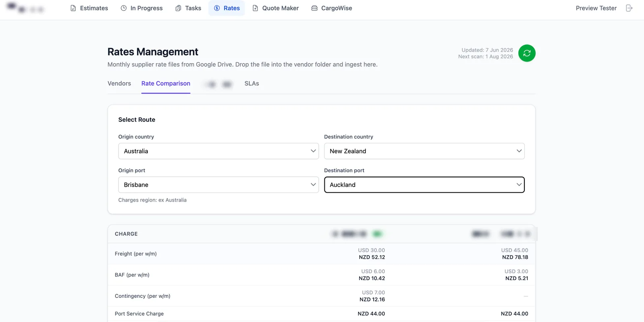Select the Rate Comparison tab
Screen dimensions: 644x322
point(166,83)
